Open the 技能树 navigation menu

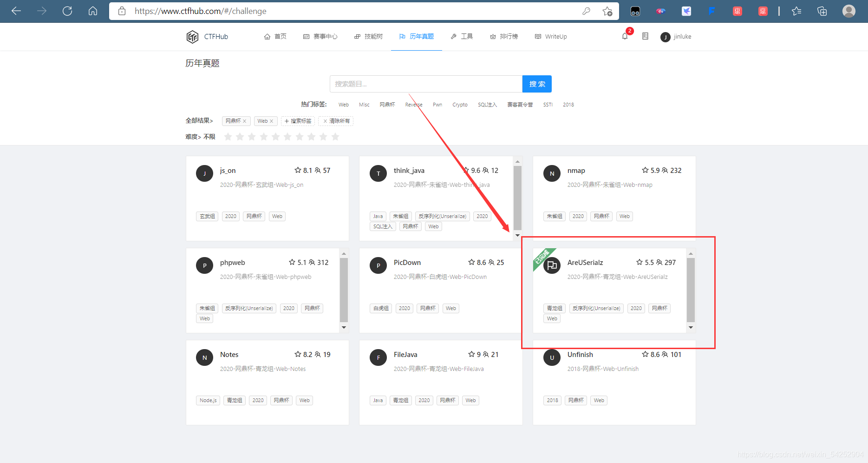(368, 36)
